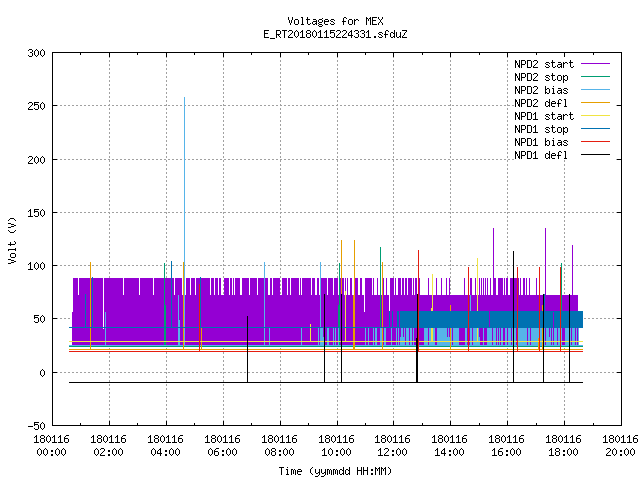Click the 08:00 x-axis time label
Viewport: 640px width, 480px height.
click(279, 452)
